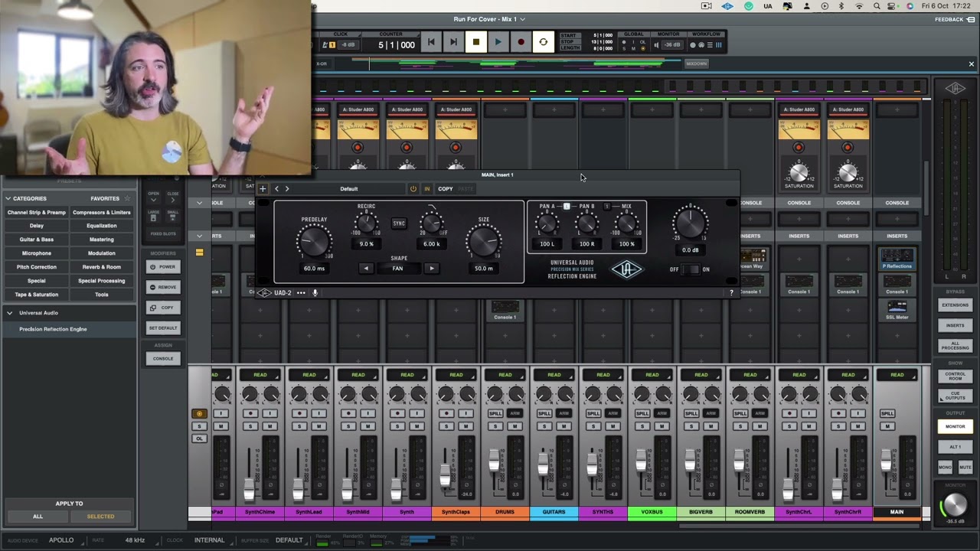Collapse the Universal Audio tree group

10,312
